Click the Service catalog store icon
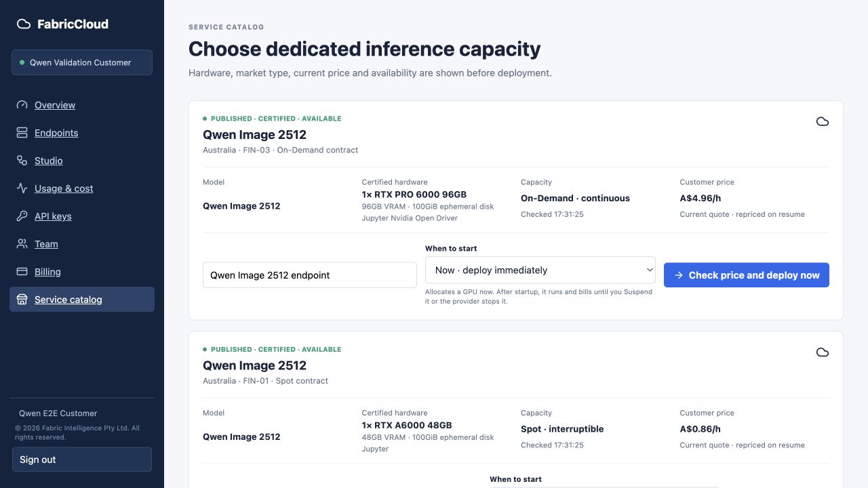The width and height of the screenshot is (868, 488). pyautogui.click(x=22, y=300)
